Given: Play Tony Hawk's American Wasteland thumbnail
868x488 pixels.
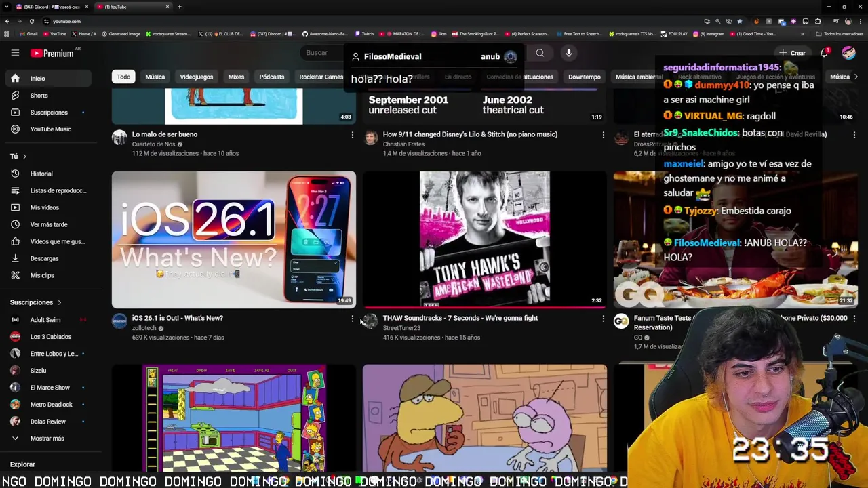Looking at the screenshot, I should click(485, 240).
